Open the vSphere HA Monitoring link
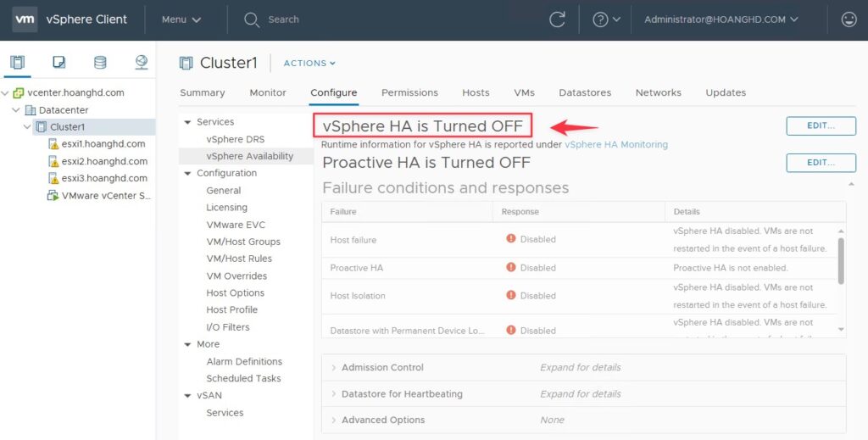Image resolution: width=868 pixels, height=440 pixels. coord(616,144)
